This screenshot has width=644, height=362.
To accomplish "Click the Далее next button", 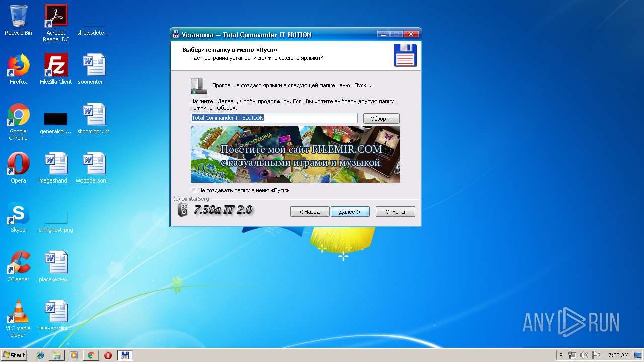I will click(350, 212).
